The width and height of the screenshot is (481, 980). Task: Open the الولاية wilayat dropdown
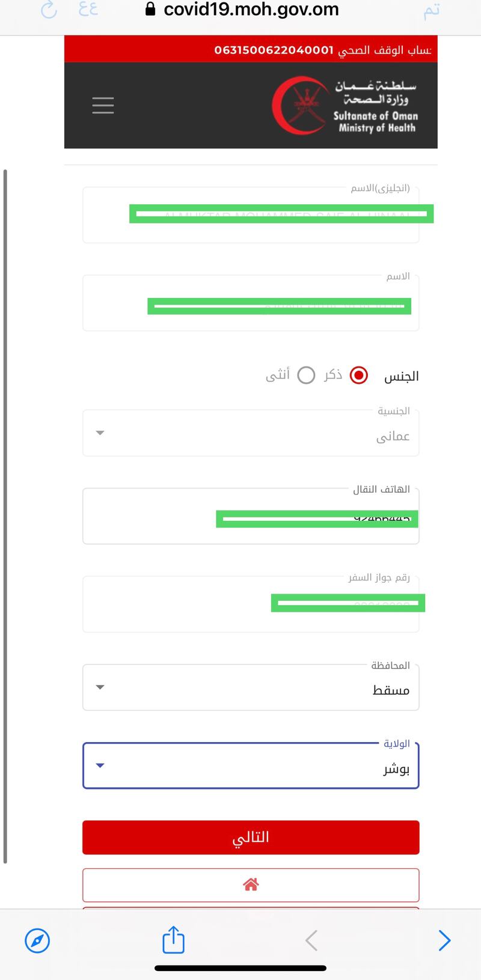point(251,765)
